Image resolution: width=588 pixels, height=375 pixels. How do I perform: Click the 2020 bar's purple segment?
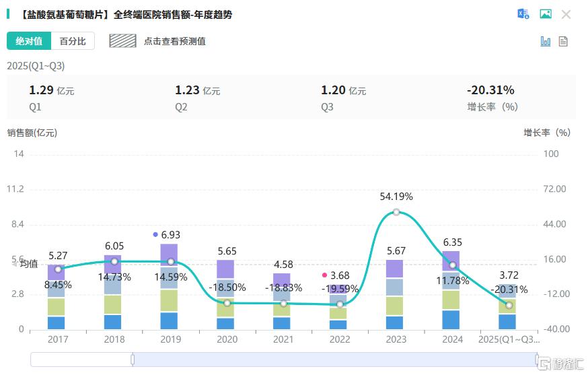coord(225,269)
